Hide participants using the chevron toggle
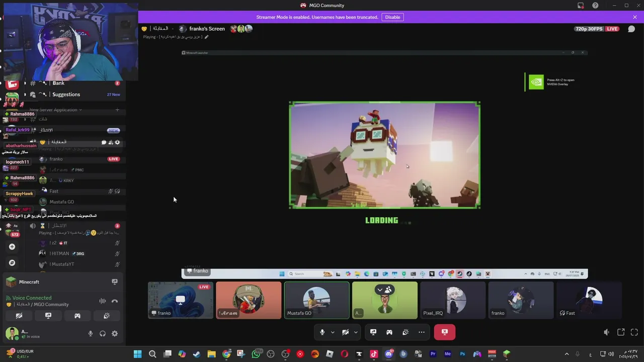This screenshot has height=362, width=644. tap(385, 290)
